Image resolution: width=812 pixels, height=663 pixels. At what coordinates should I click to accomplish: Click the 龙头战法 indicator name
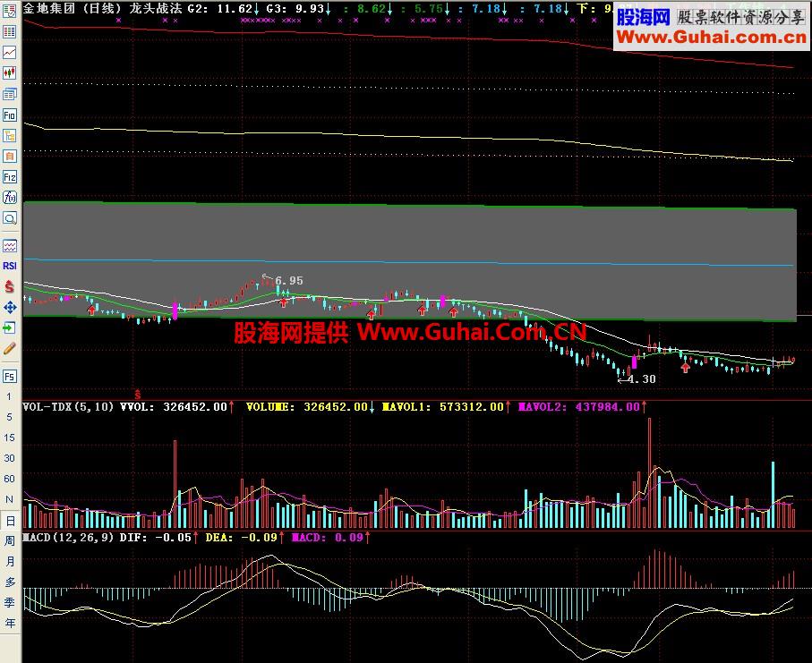click(x=156, y=9)
